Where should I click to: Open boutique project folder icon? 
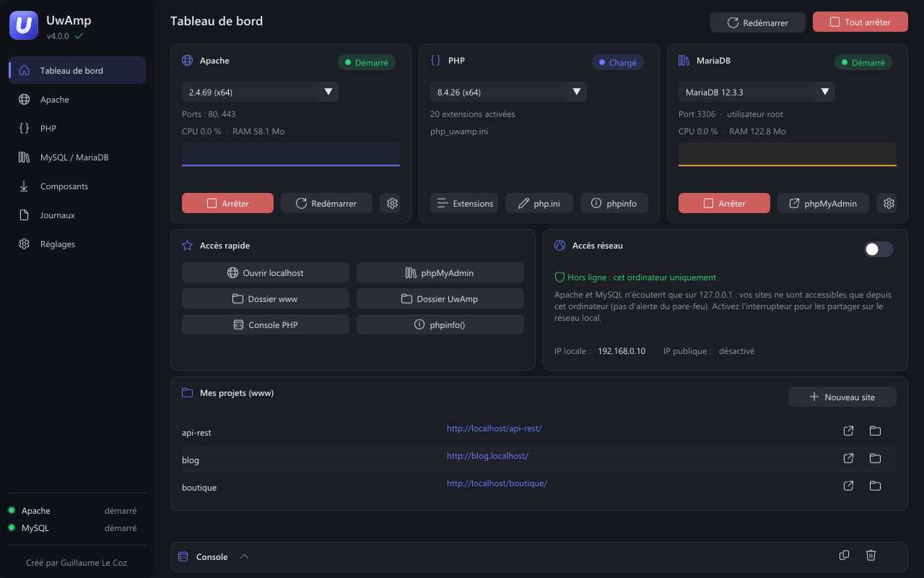875,486
